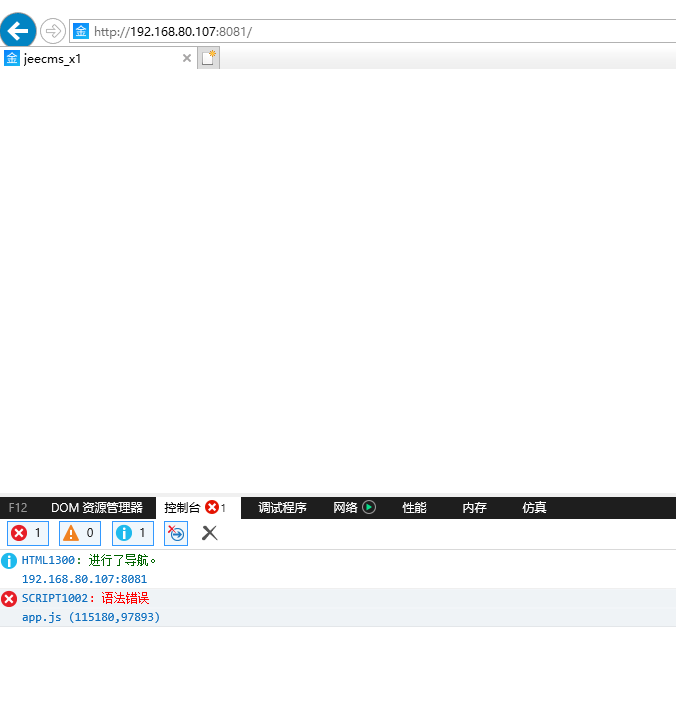Click the red error icon of SCRIPT1002
The height and width of the screenshot is (706, 676).
click(9, 599)
